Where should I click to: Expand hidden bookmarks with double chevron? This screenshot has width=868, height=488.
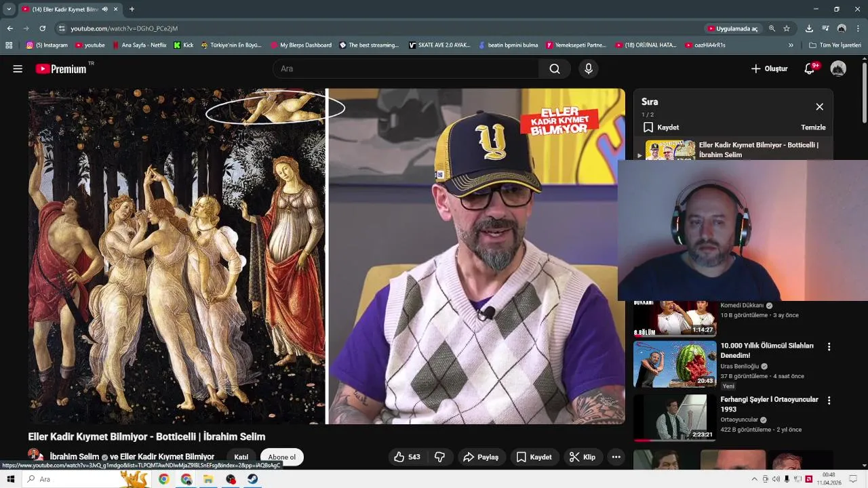[x=791, y=45]
